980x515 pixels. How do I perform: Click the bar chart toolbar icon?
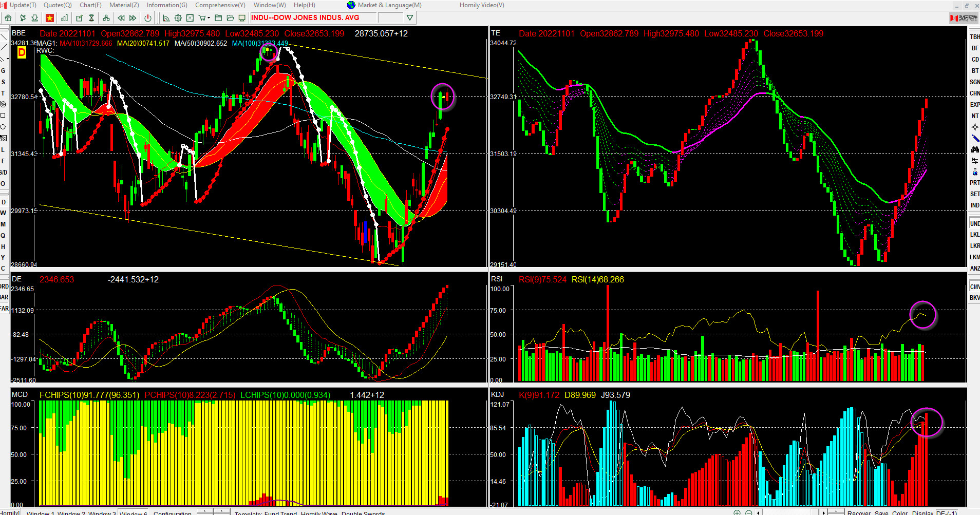[64, 18]
